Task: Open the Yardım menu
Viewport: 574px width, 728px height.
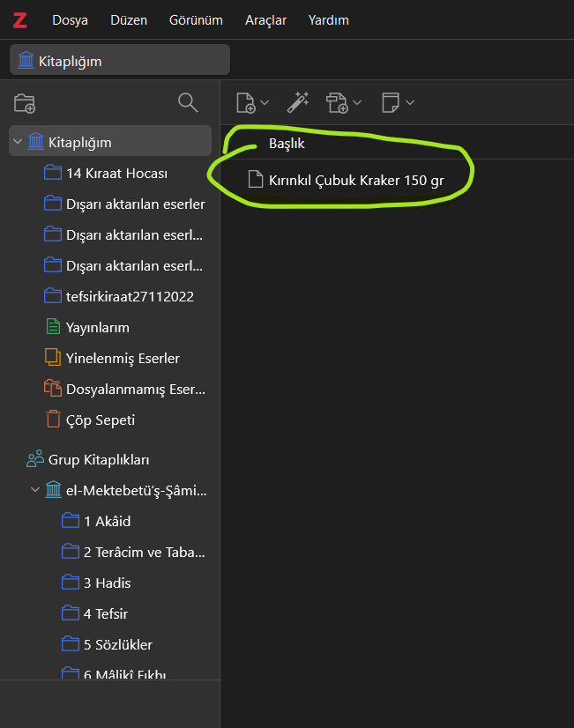Action: click(328, 20)
